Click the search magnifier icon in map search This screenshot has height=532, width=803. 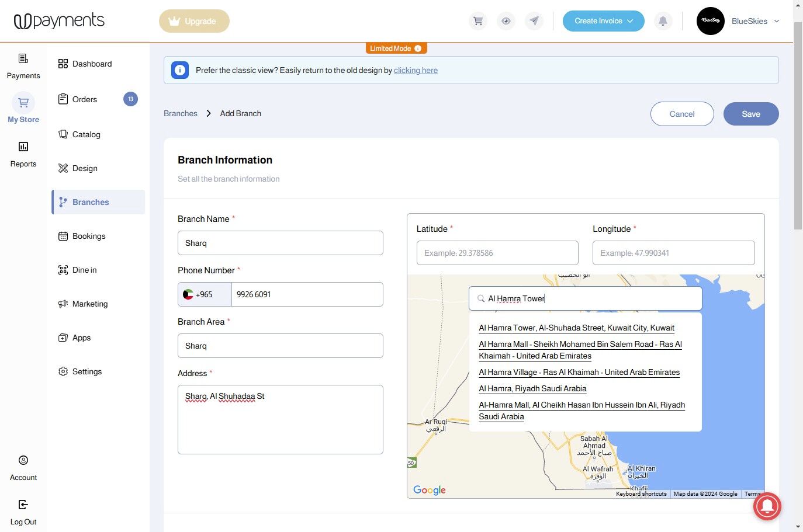tap(481, 298)
